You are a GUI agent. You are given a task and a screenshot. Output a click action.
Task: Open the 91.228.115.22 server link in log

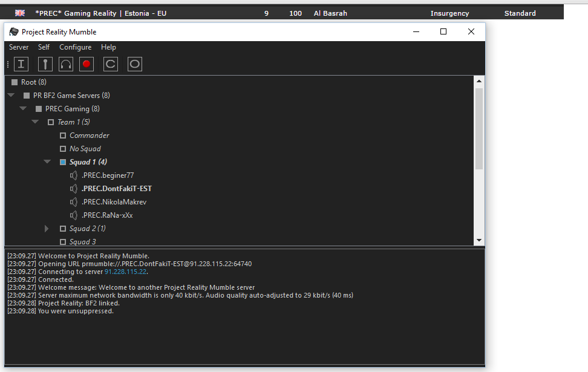[125, 272]
